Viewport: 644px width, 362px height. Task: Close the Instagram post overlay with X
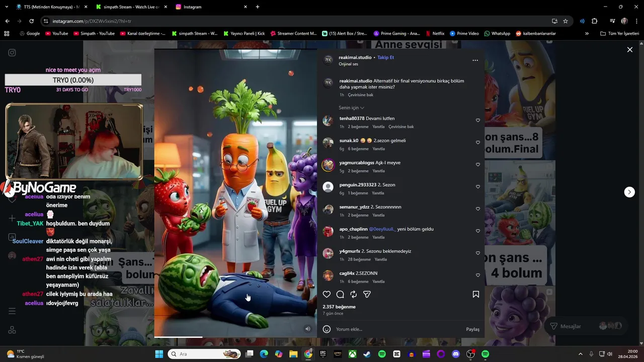pyautogui.click(x=629, y=50)
